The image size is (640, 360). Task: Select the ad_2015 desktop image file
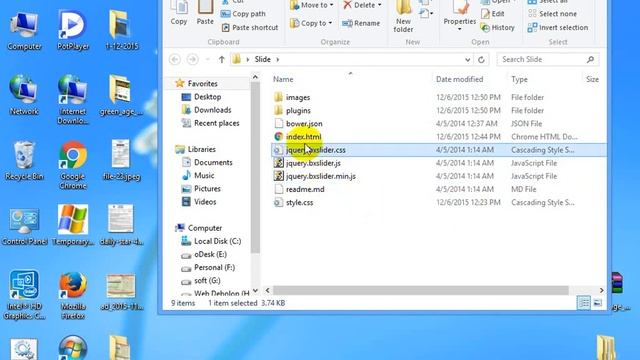click(121, 291)
